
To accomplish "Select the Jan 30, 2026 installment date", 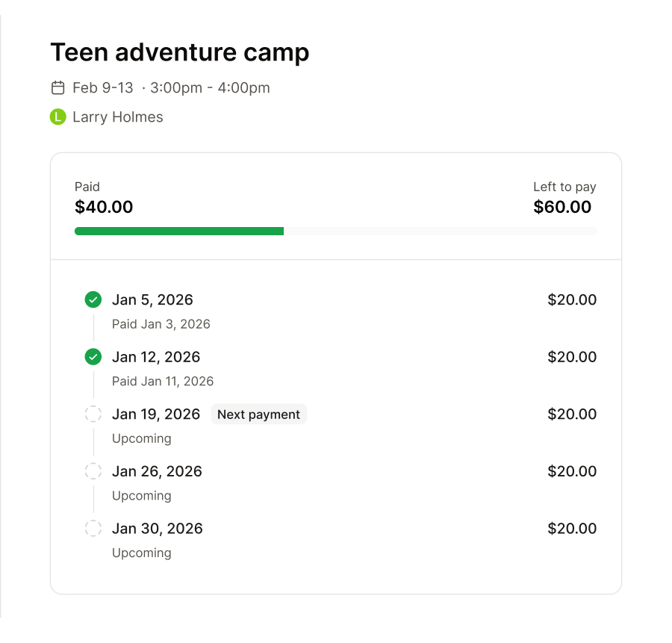I will (158, 528).
